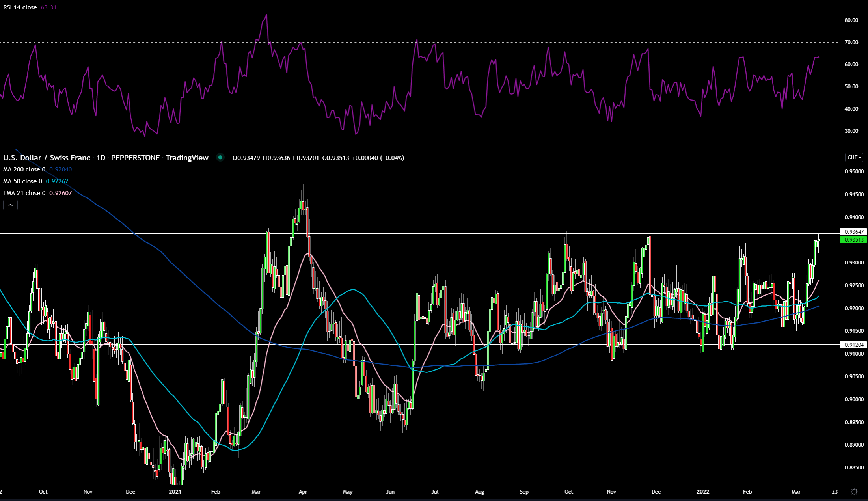Click the U.S. Dollar / Swiss Franc title

(x=47, y=158)
